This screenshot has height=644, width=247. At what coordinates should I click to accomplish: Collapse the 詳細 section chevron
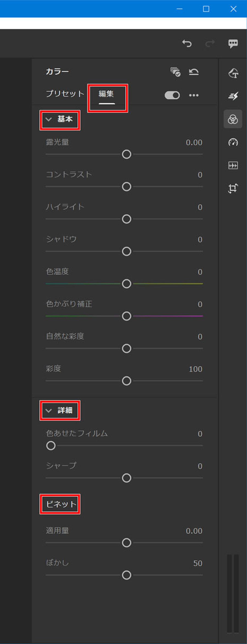click(49, 410)
